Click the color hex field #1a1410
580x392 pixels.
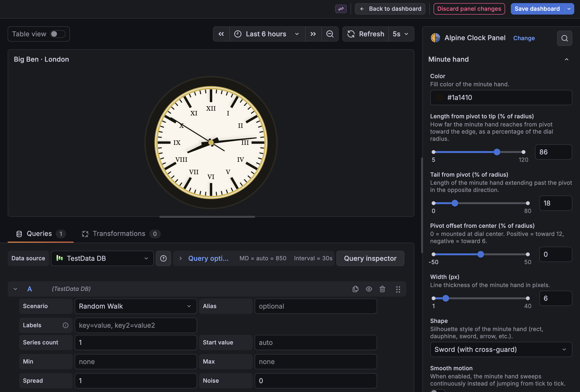pyautogui.click(x=501, y=98)
